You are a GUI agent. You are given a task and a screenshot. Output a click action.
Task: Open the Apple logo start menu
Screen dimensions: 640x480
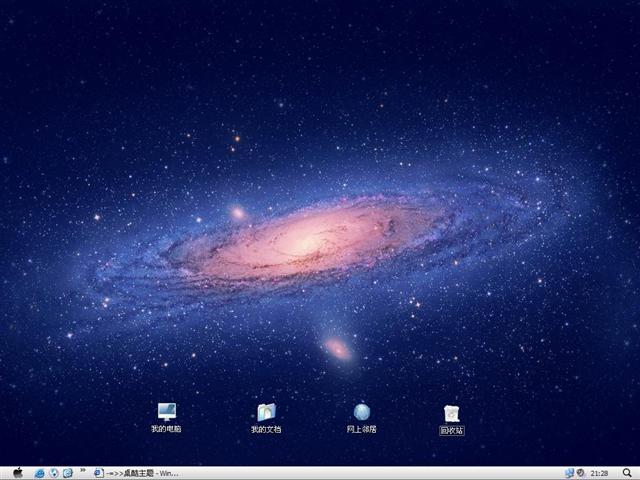(17, 472)
